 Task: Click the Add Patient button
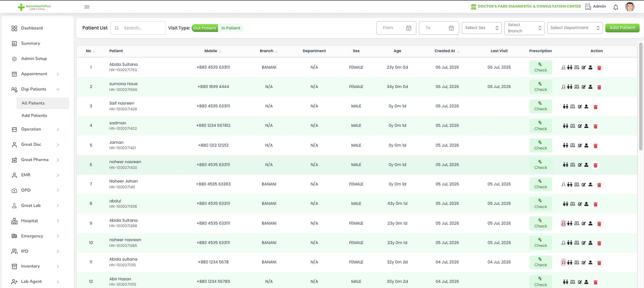(x=622, y=28)
